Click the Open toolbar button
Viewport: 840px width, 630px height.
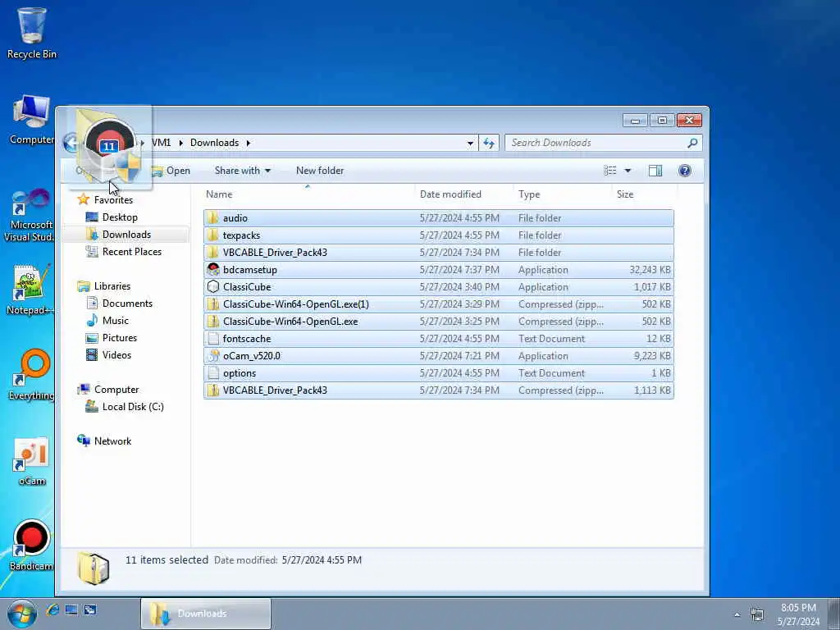171,171
